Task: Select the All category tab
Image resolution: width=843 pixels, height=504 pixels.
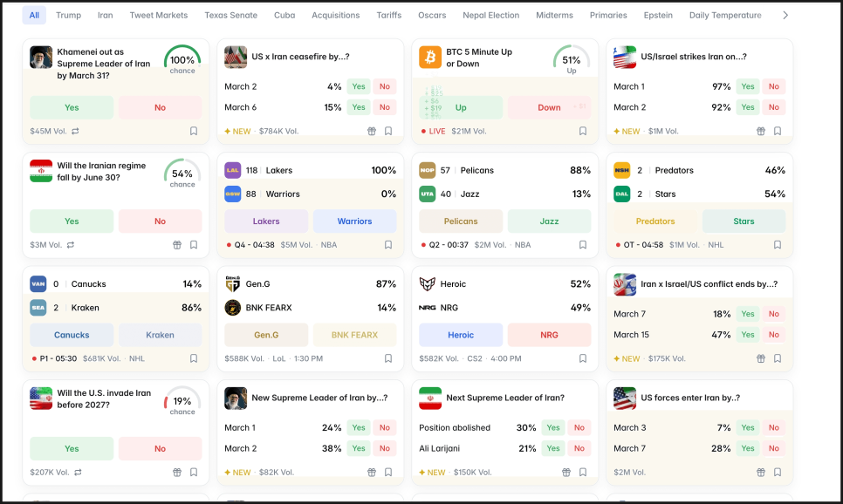Action: click(x=34, y=15)
